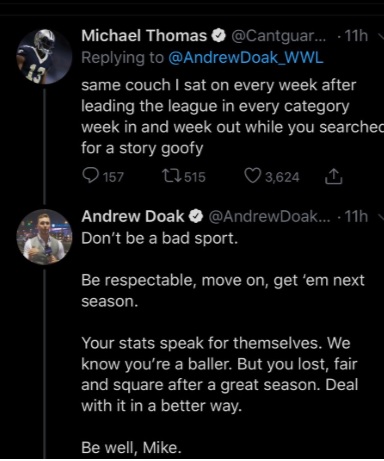Open the @AndrewDoak_WWL mention link
This screenshot has height=461, width=384.
[246, 58]
